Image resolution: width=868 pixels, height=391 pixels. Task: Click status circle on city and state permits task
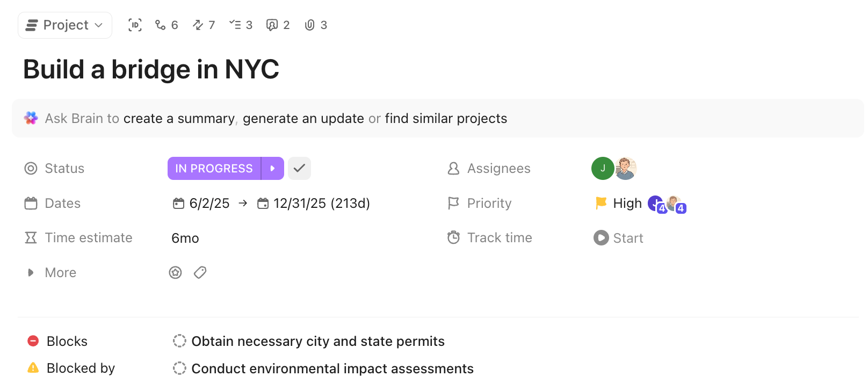180,341
